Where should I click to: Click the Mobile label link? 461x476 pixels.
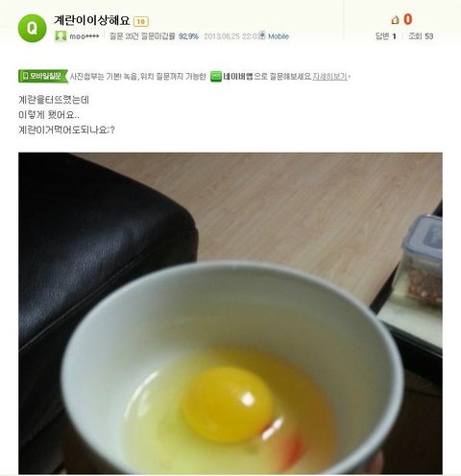coord(279,36)
